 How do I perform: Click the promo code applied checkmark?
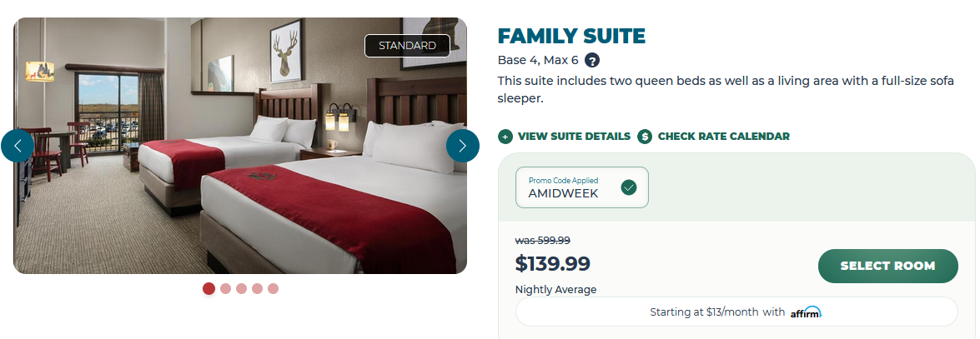click(x=629, y=187)
